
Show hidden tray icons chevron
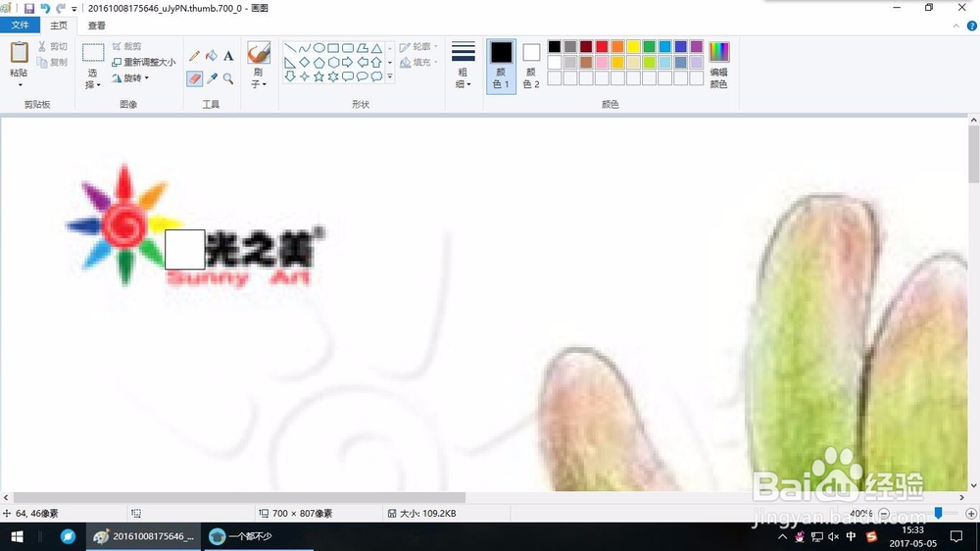click(782, 536)
